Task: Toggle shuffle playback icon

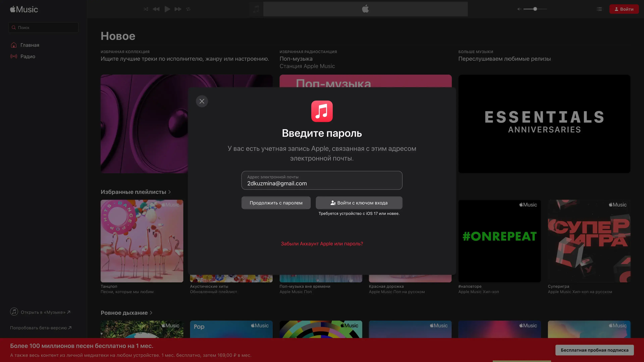Action: (146, 9)
